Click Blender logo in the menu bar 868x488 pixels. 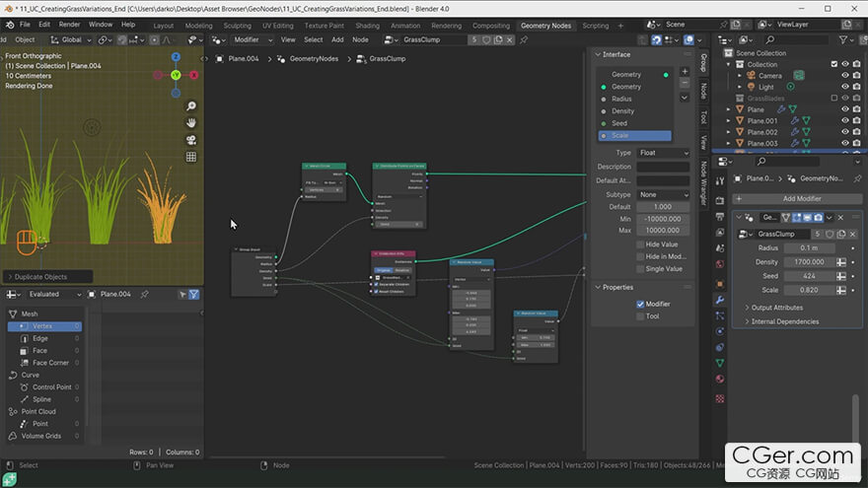tap(10, 25)
